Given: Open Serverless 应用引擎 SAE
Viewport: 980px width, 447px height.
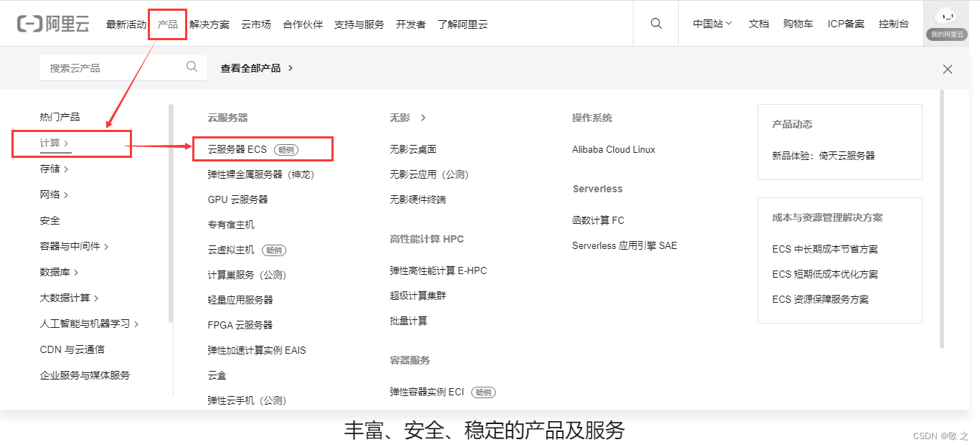Looking at the screenshot, I should [x=624, y=245].
